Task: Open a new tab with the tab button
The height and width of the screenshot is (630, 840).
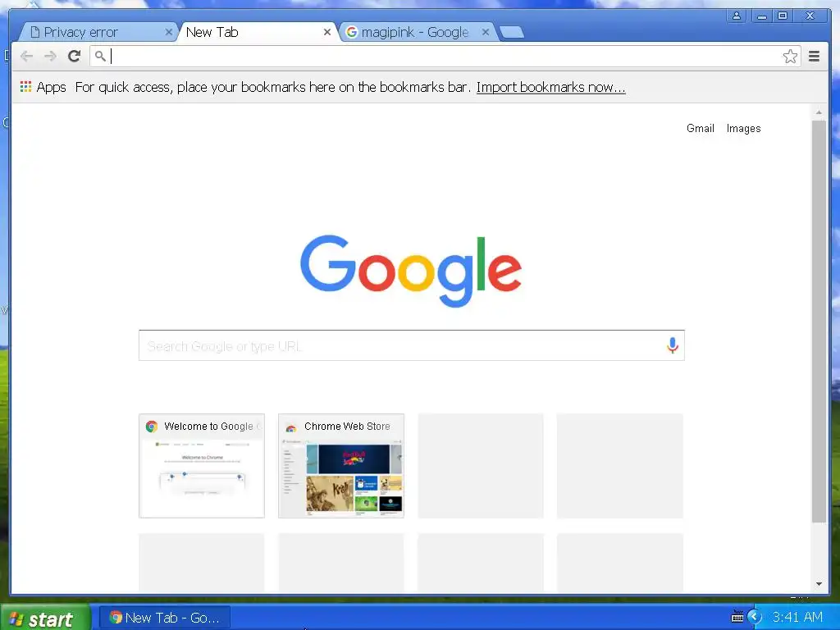Action: click(512, 33)
